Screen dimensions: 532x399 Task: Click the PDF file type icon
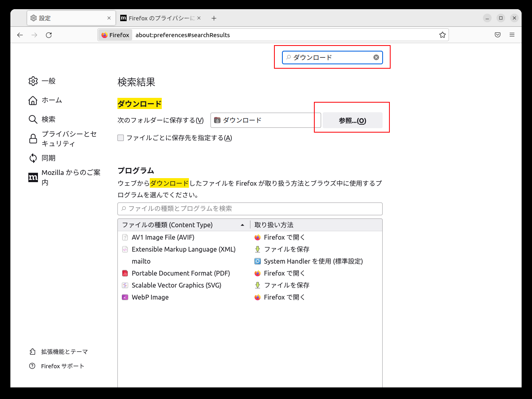pos(125,273)
